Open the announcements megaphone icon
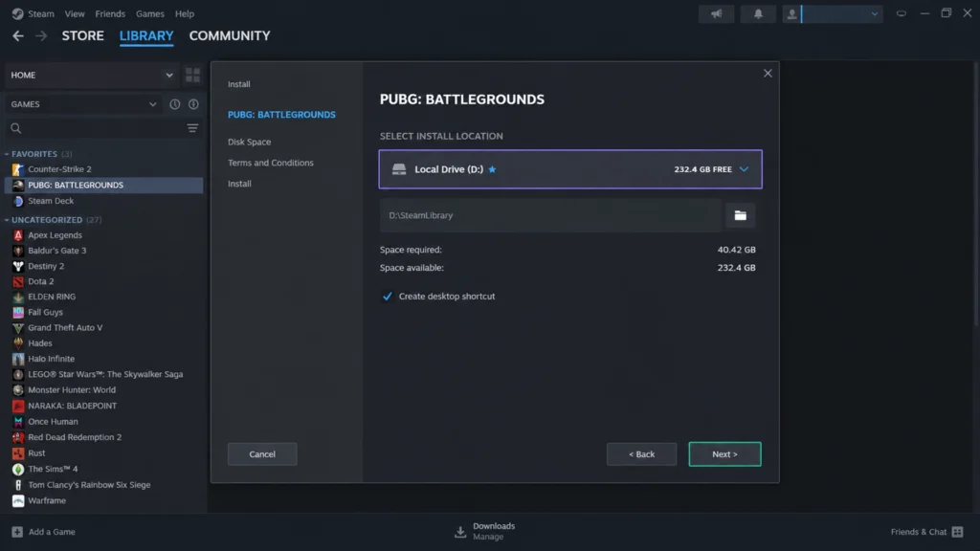The image size is (980, 551). coord(716,13)
